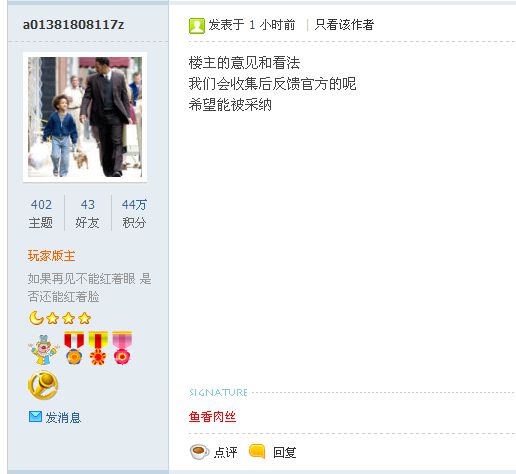This screenshot has height=474, width=516.
Task: Click the red and white ribbon medal
Action: [x=74, y=348]
